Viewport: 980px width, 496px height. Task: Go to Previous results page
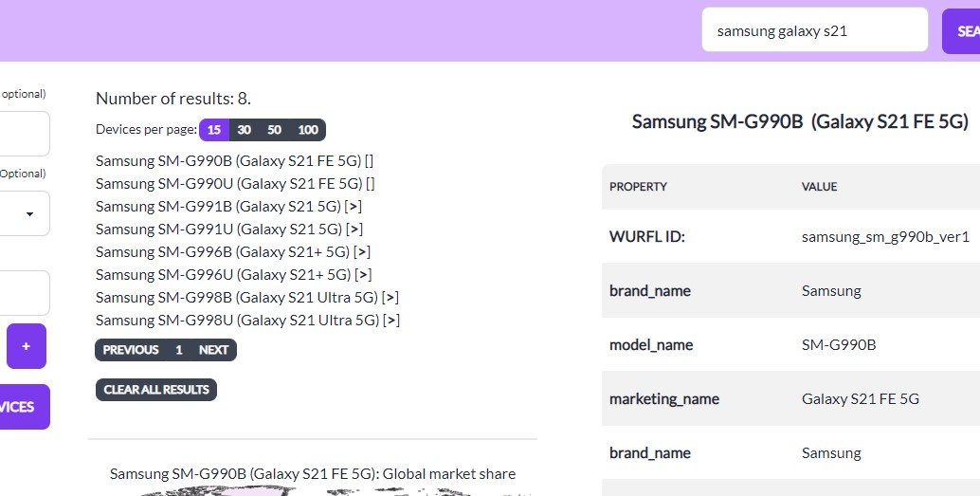point(131,350)
